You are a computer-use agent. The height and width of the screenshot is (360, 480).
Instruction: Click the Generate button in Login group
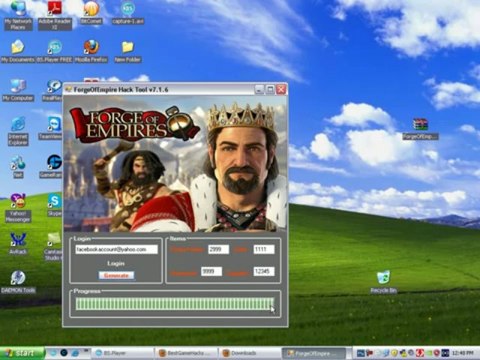116,276
